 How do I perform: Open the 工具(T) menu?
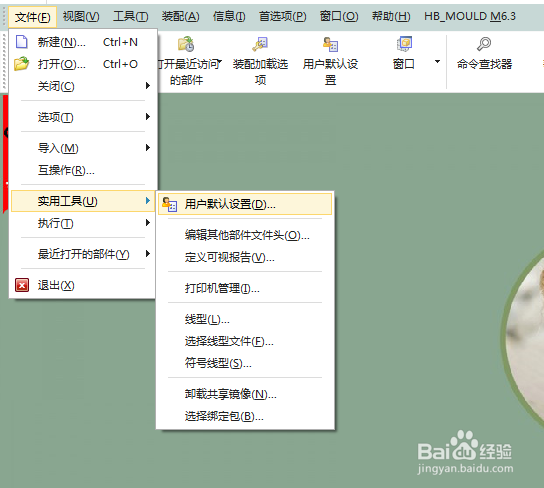(130, 16)
